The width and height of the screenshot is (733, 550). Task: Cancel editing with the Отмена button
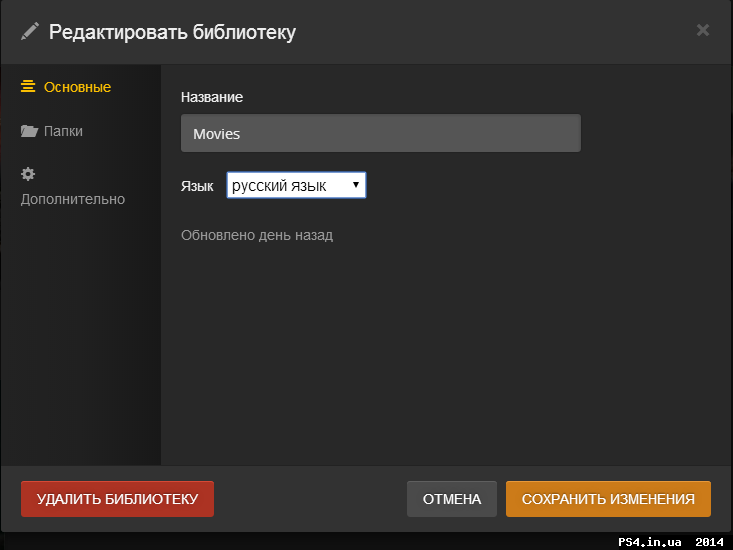point(452,499)
